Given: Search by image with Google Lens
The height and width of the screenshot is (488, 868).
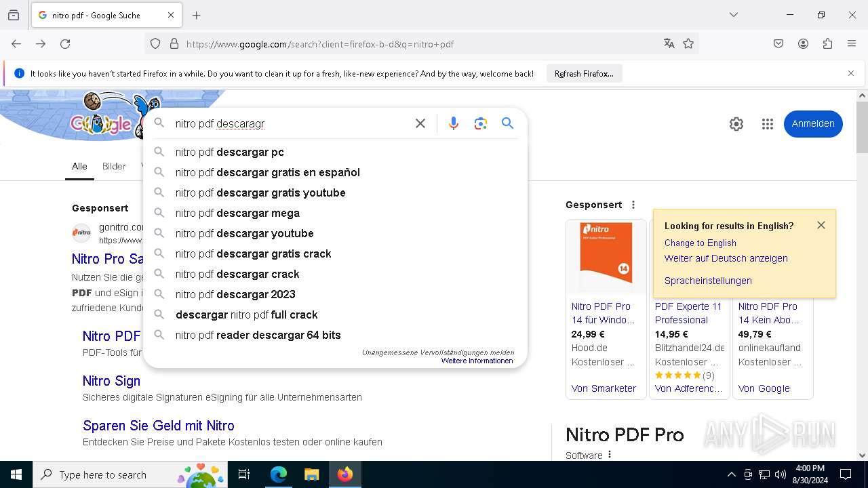Looking at the screenshot, I should [481, 123].
